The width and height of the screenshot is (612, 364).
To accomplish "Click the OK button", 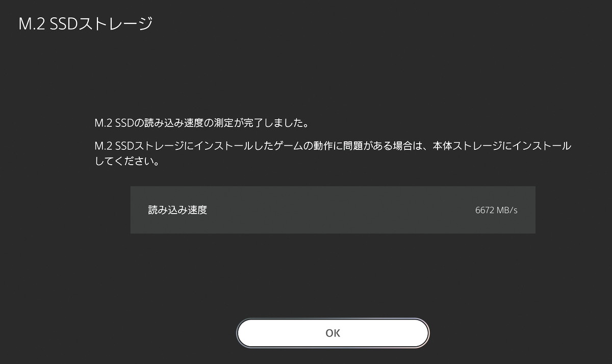I will pyautogui.click(x=333, y=333).
